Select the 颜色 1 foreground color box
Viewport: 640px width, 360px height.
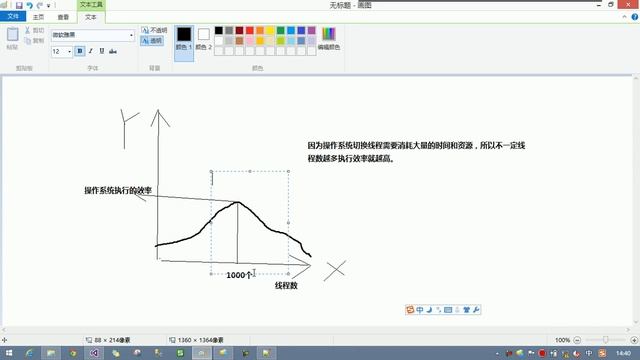[184, 43]
